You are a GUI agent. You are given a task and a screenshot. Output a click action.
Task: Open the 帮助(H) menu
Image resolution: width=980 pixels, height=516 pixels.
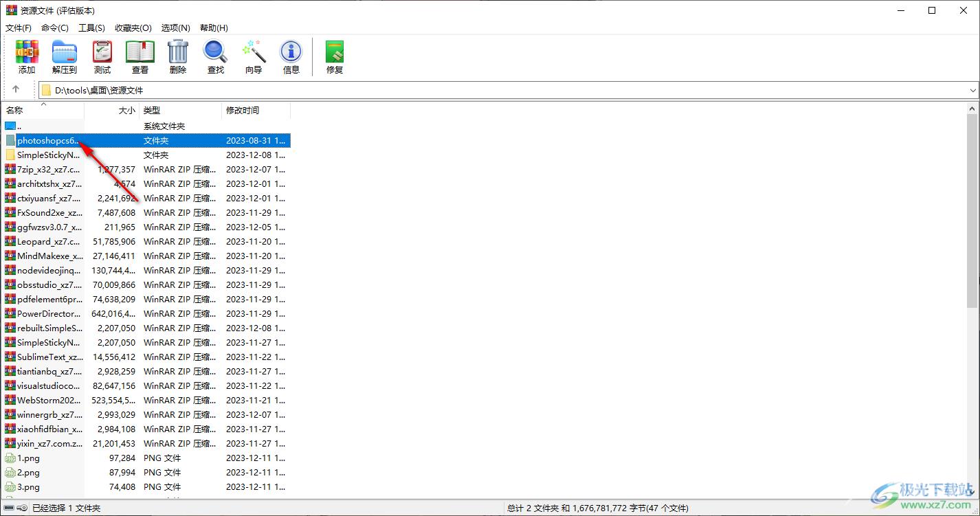214,27
